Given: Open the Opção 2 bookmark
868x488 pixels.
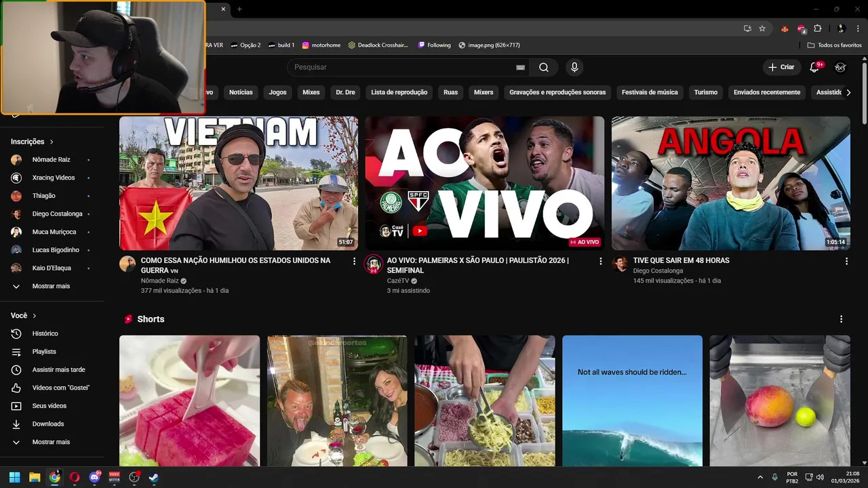Looking at the screenshot, I should coord(245,45).
